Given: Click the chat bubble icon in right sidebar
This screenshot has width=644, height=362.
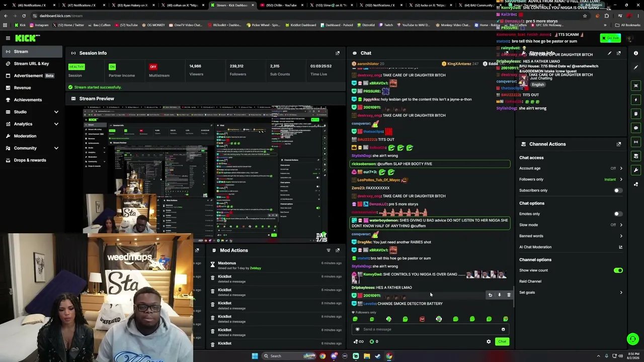Looking at the screenshot, I should [636, 128].
